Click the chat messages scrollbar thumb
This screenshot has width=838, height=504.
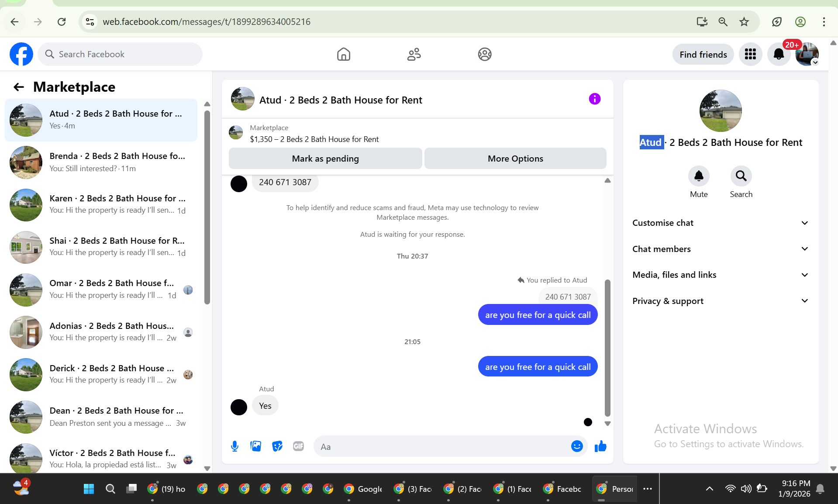pos(607,348)
